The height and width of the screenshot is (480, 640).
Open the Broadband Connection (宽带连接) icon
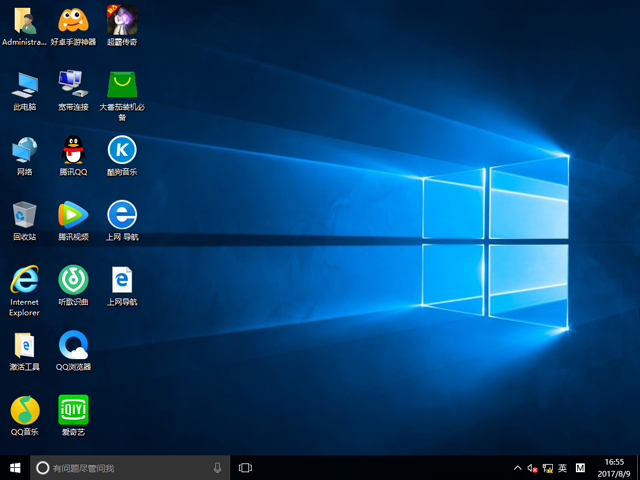73,84
